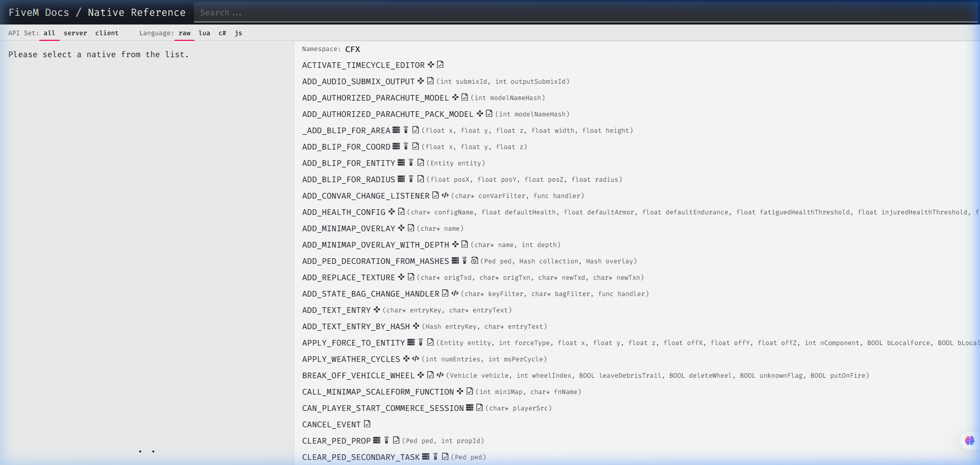Click 'Please select a native from the list.'
The height and width of the screenshot is (465, 980).
(x=99, y=54)
